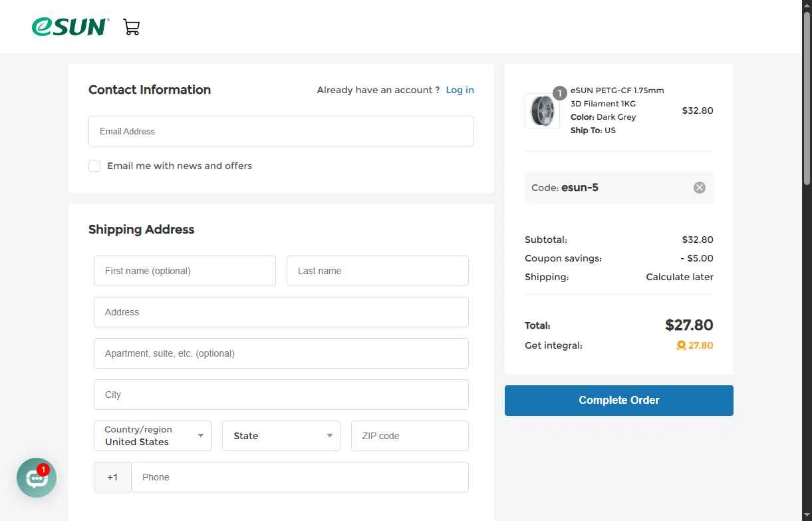The image size is (812, 521).
Task: Click the eSUN PETG-CF product title
Action: (x=617, y=96)
